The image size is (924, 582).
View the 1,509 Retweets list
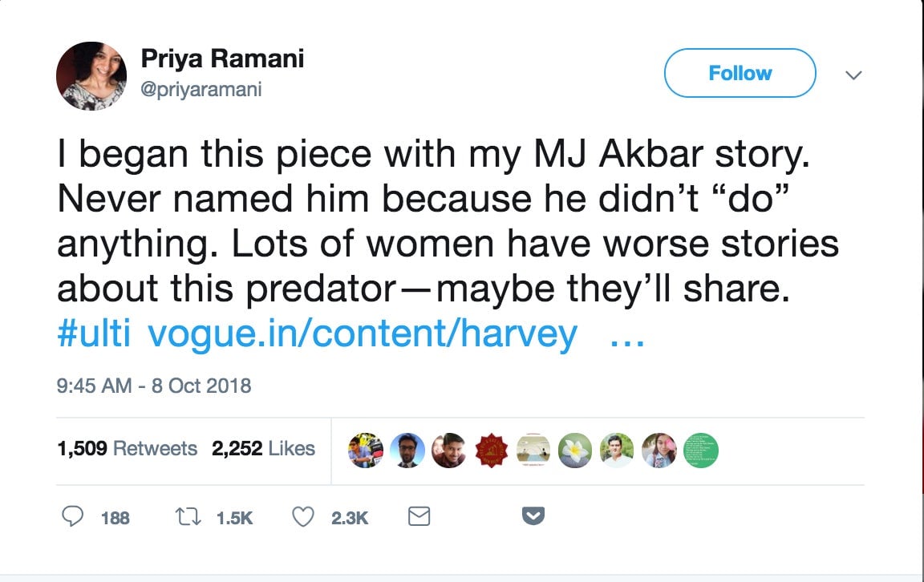coord(127,448)
